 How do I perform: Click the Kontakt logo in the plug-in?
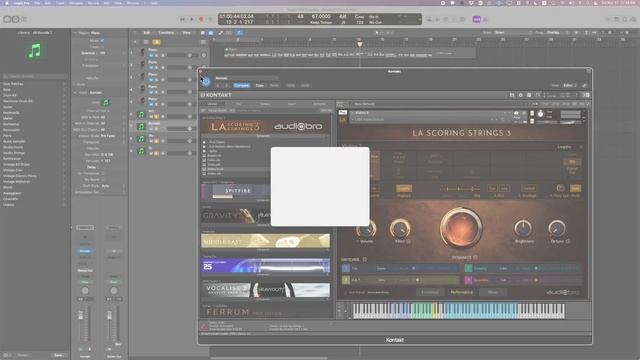point(216,95)
